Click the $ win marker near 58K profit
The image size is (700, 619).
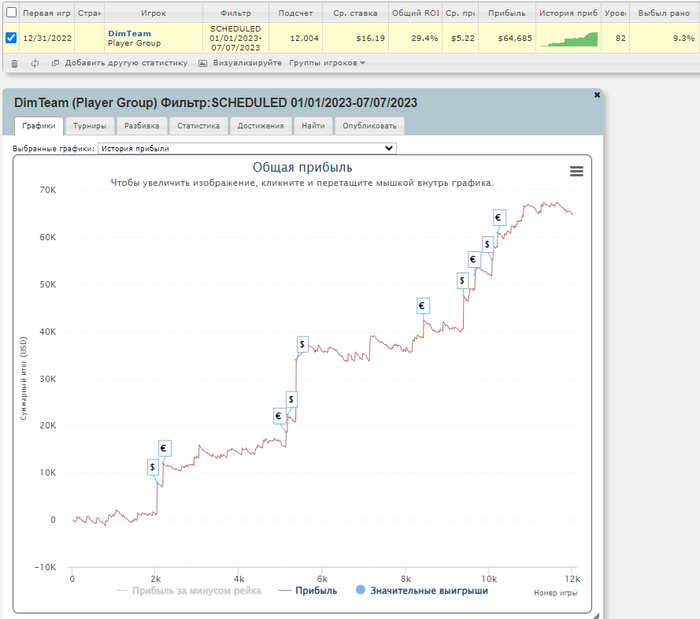[x=488, y=244]
